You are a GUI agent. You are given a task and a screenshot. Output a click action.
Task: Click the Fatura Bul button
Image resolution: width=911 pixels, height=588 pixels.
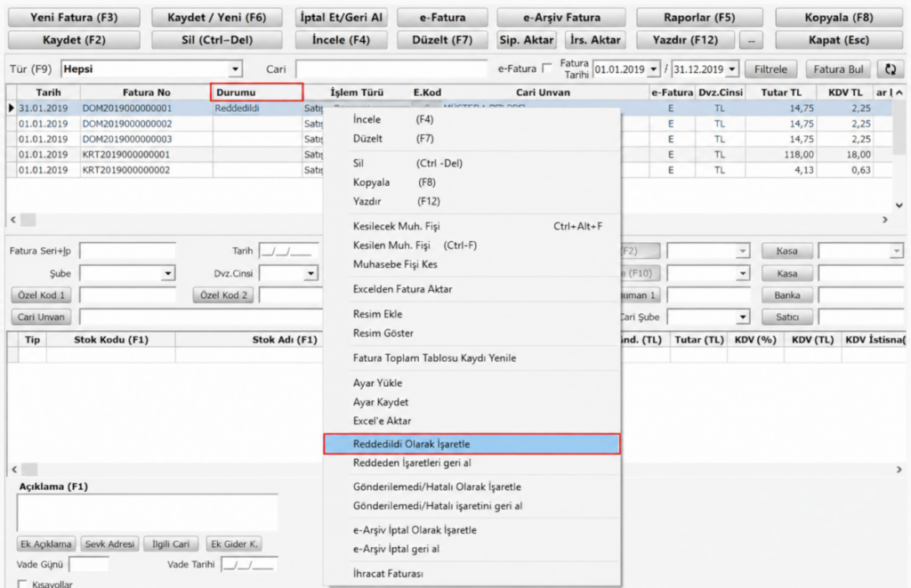pyautogui.click(x=838, y=69)
